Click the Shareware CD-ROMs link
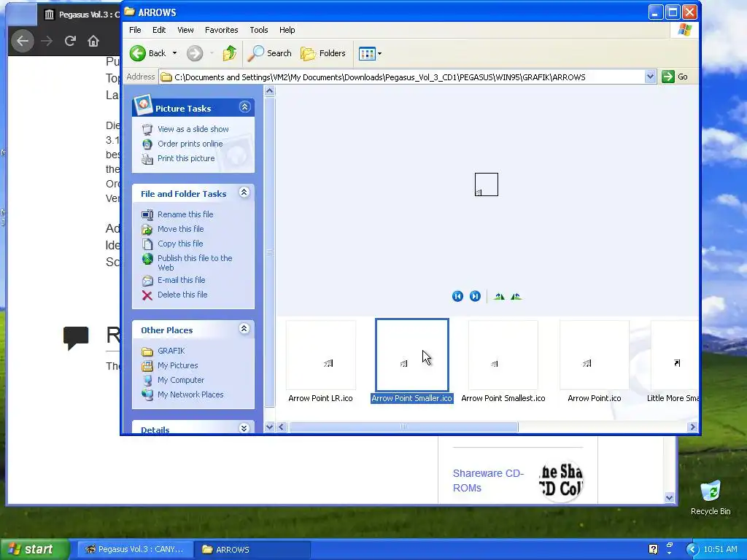The height and width of the screenshot is (560, 747). tap(488, 481)
